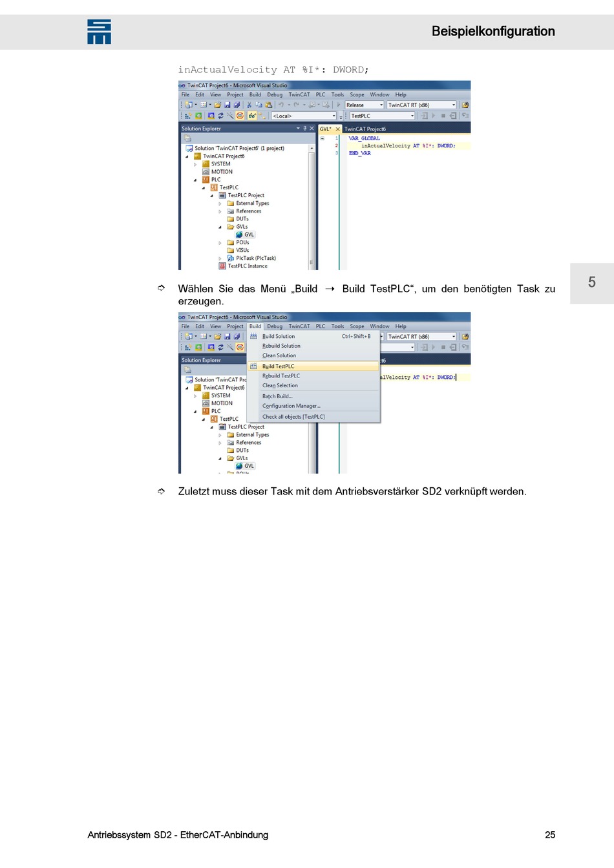Select Solution 'TwinCAT Project6' (1 project) node
Image resolution: width=614 pixels, height=868 pixels.
[240, 149]
